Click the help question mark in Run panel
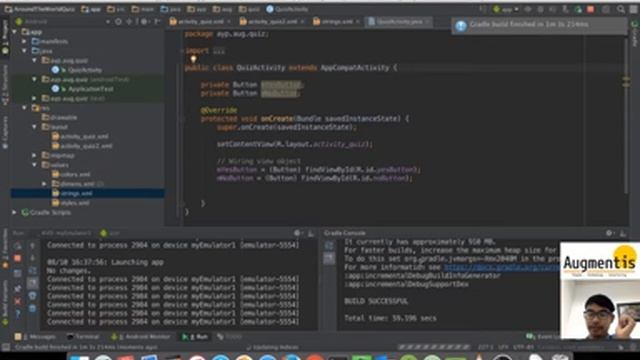 [18, 314]
